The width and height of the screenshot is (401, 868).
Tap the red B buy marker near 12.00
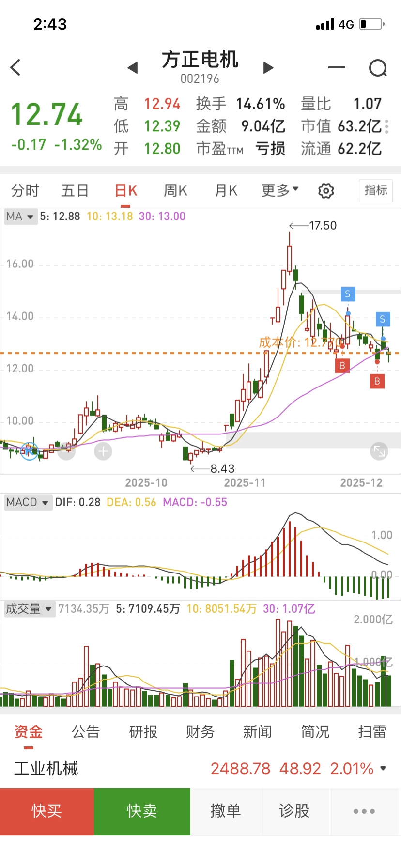pos(342,366)
